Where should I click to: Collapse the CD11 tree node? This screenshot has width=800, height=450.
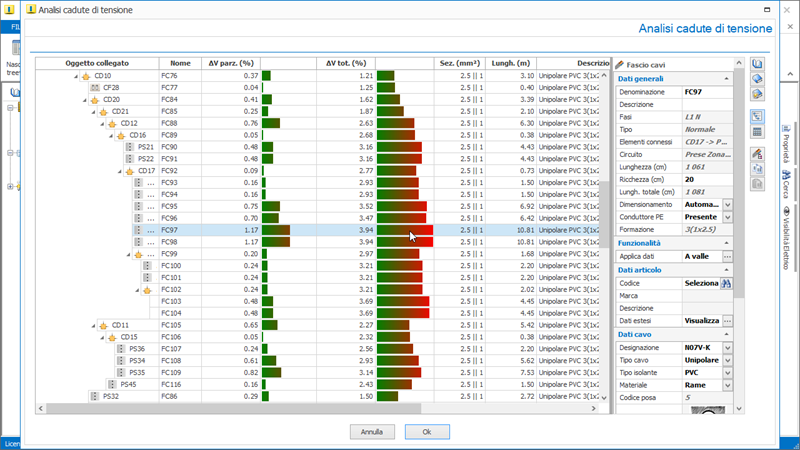(x=93, y=326)
